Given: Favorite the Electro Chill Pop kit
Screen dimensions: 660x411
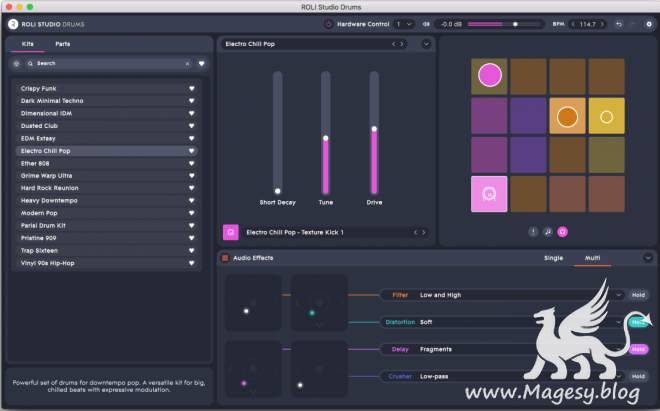Looking at the screenshot, I should tap(192, 151).
